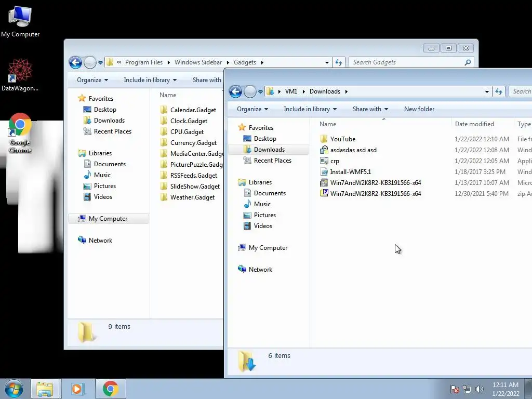The image size is (532, 399).
Task: Select Desktop in the Downloads window sidebar
Action: [265, 138]
